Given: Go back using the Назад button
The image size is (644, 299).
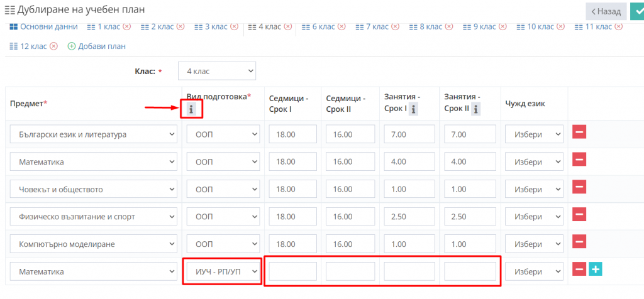Looking at the screenshot, I should pyautogui.click(x=606, y=11).
